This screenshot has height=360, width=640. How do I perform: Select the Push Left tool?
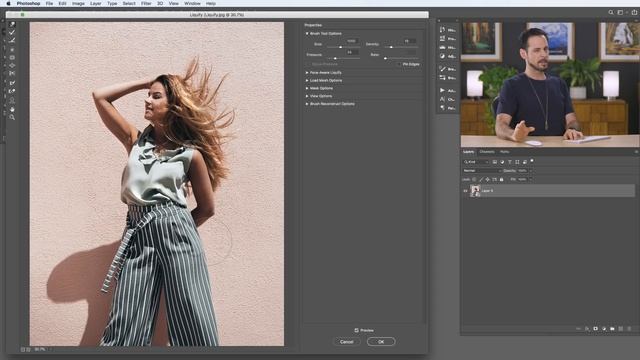(12, 74)
